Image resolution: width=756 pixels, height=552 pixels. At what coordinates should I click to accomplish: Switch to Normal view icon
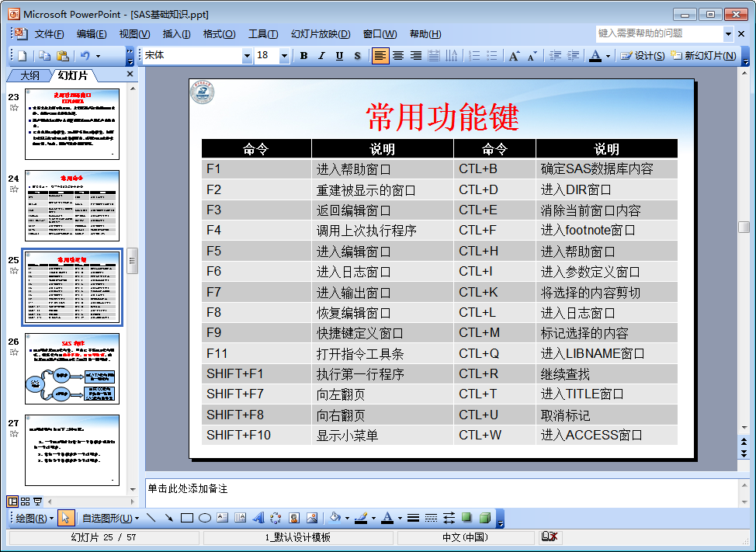(13, 502)
